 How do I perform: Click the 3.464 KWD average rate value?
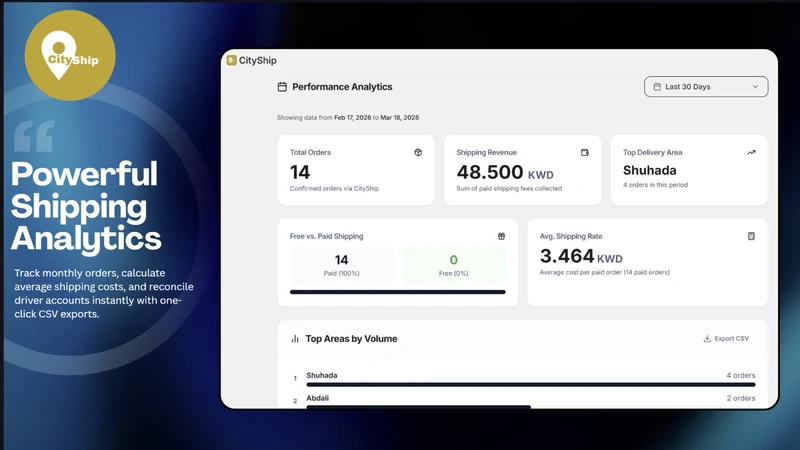(581, 256)
